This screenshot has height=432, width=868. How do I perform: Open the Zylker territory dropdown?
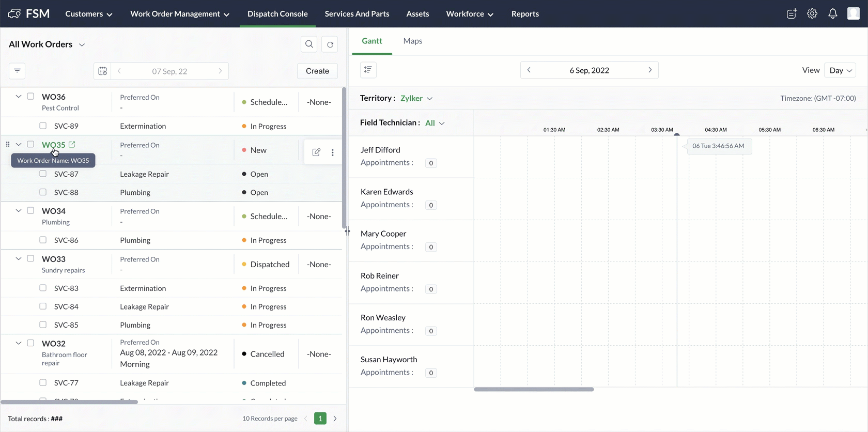click(x=416, y=98)
